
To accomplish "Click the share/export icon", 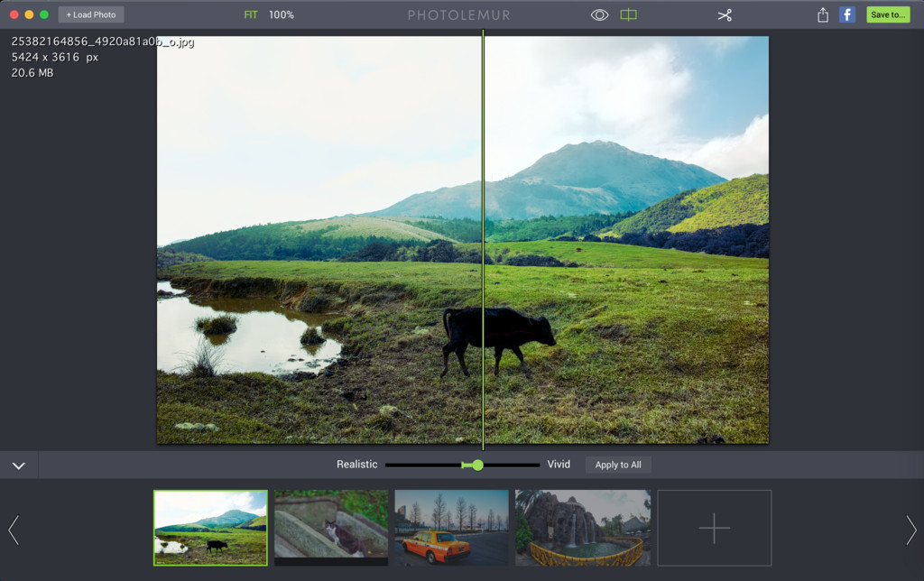I will tap(822, 14).
